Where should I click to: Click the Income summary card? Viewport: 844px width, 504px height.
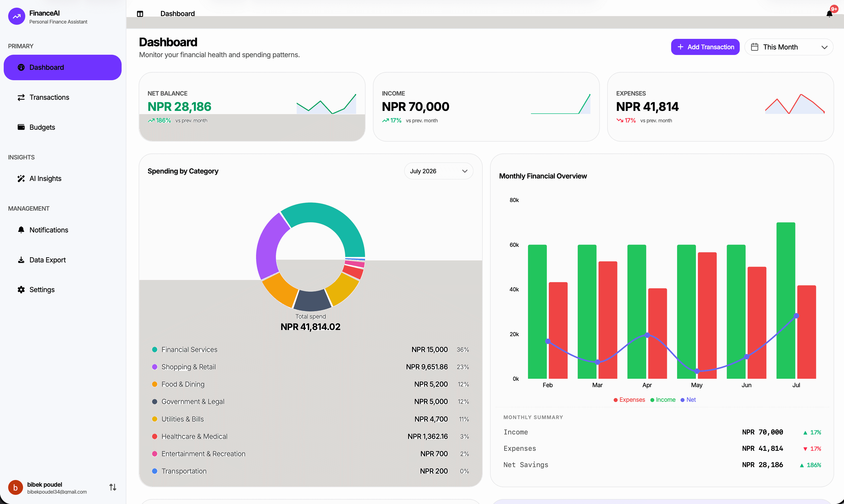click(x=486, y=107)
